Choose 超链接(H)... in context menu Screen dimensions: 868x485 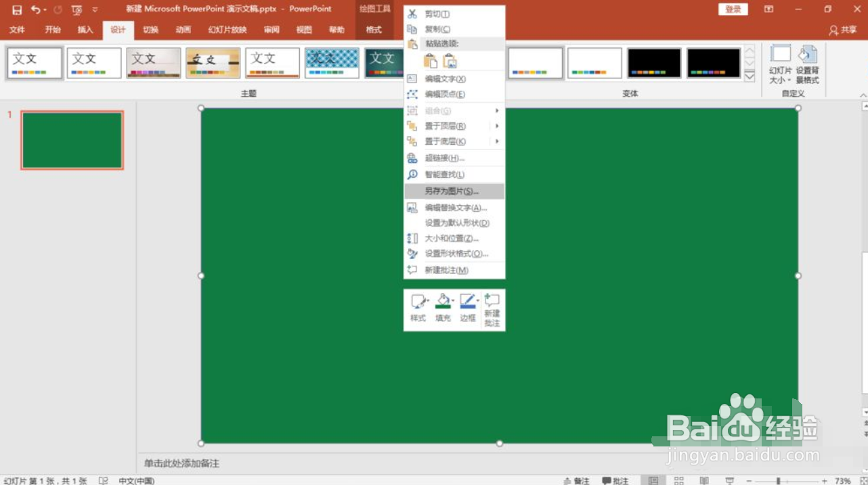[x=454, y=158]
